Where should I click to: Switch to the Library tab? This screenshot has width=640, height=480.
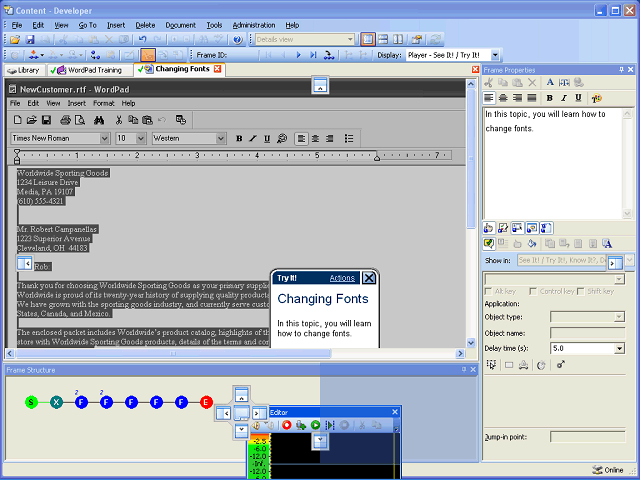[x=24, y=70]
